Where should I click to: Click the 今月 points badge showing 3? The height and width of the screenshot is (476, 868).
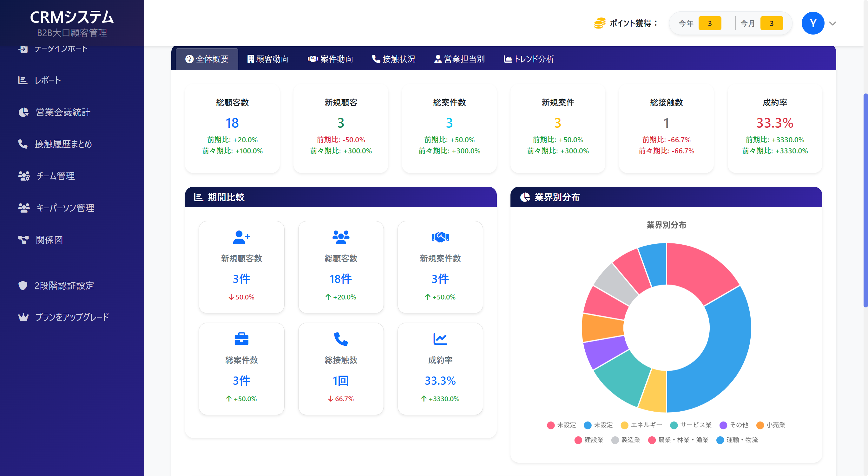771,23
